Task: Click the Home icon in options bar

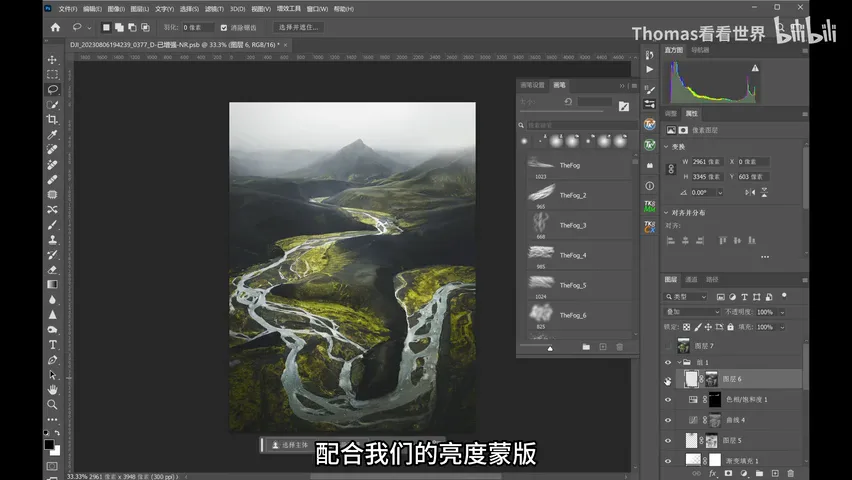Action: [55, 27]
